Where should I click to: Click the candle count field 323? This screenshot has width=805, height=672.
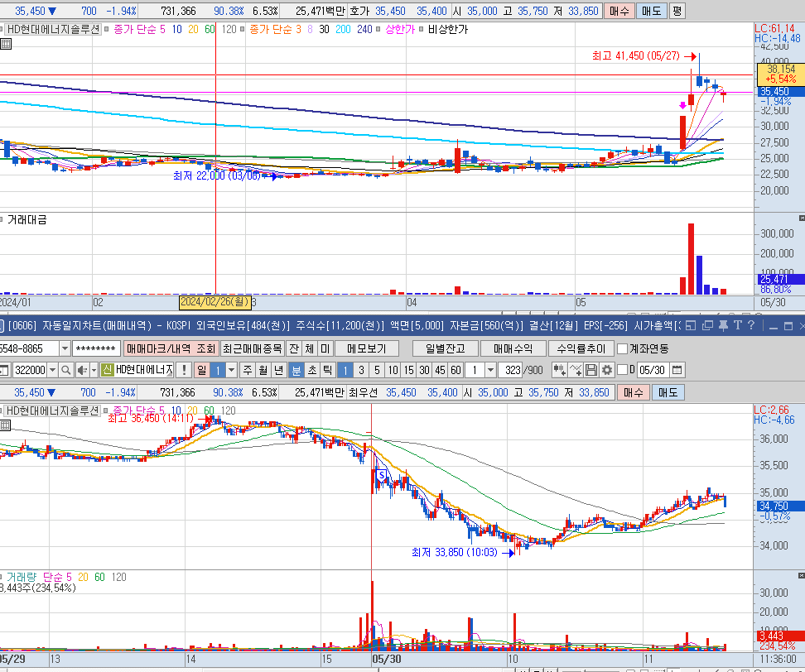(x=511, y=370)
